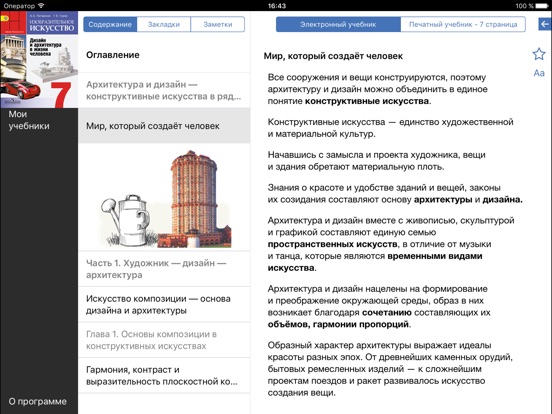This screenshot has height=414, width=552.
Task: Click bold text объёмов, гармонии пропорций
Action: [338, 324]
